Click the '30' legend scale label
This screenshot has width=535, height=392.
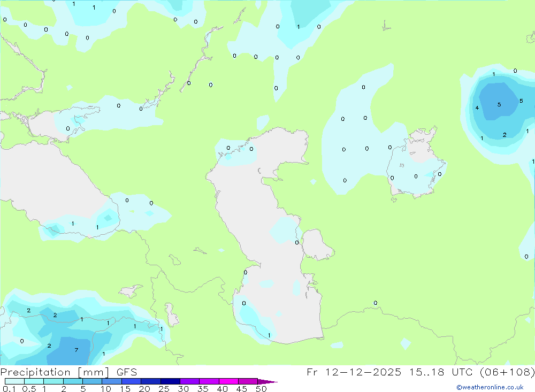pos(184,389)
